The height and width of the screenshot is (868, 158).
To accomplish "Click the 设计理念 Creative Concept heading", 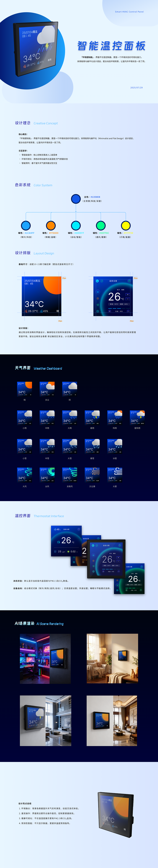I will (36, 123).
